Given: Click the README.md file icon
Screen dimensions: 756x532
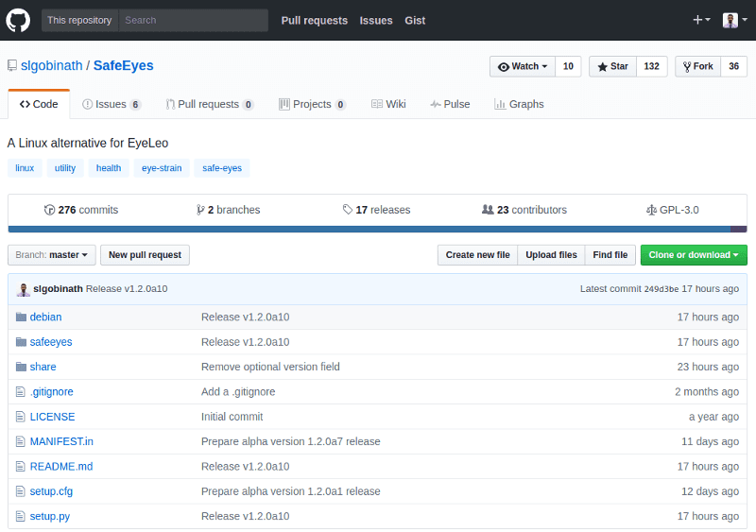Looking at the screenshot, I should coord(20,467).
